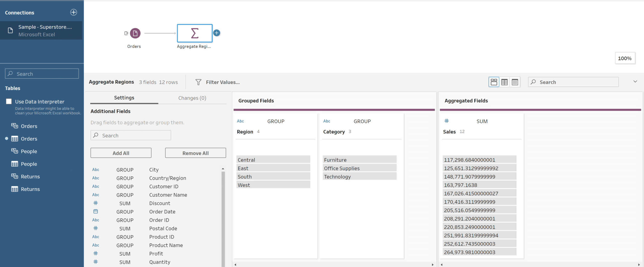Image resolution: width=644 pixels, height=267 pixels.
Task: Click the Abc type icon for City
Action: (96, 170)
